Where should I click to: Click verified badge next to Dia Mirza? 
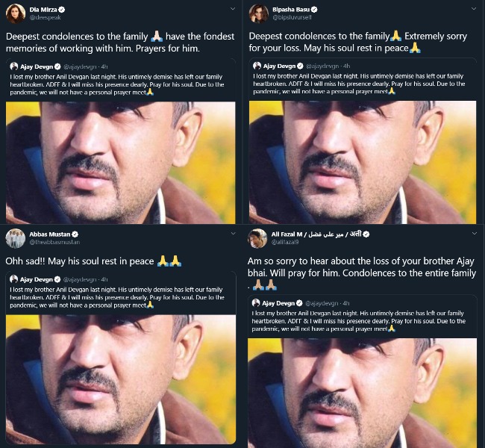pyautogui.click(x=61, y=10)
